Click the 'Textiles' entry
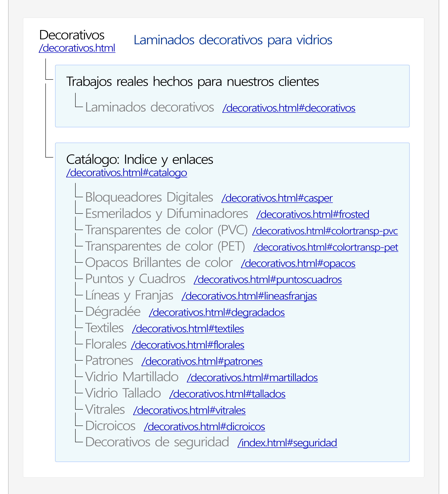Viewport: 448px width, 494px height. [x=104, y=328]
